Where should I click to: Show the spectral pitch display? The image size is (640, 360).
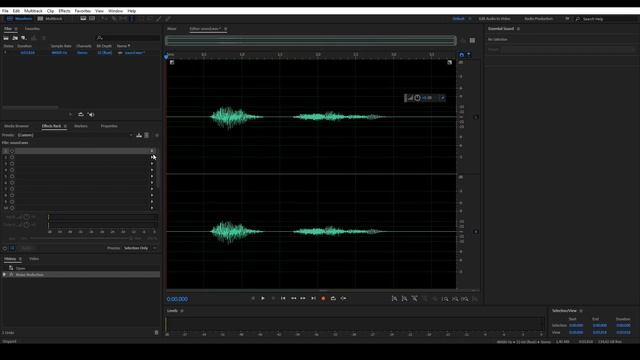coord(92,19)
